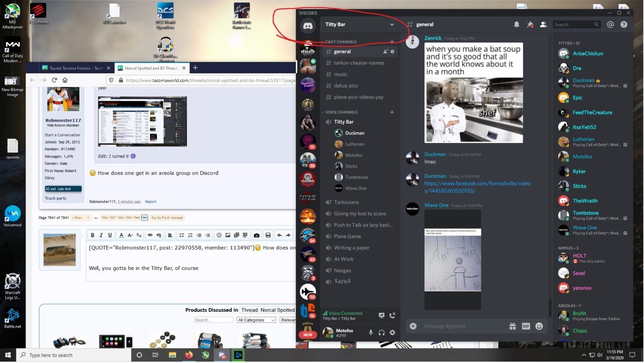
Task: Select the Norcal Spotted and BS Thread tab
Action: [151, 68]
